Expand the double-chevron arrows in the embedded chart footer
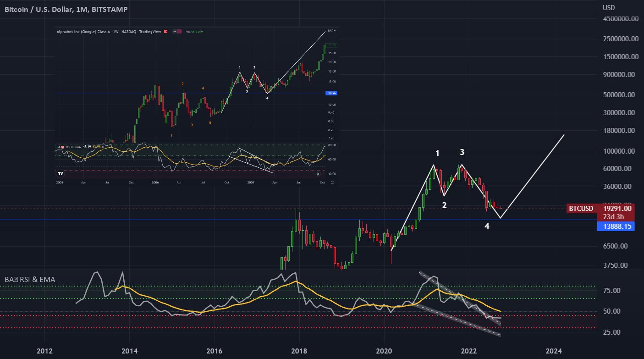The height and width of the screenshot is (359, 644). pos(318,173)
